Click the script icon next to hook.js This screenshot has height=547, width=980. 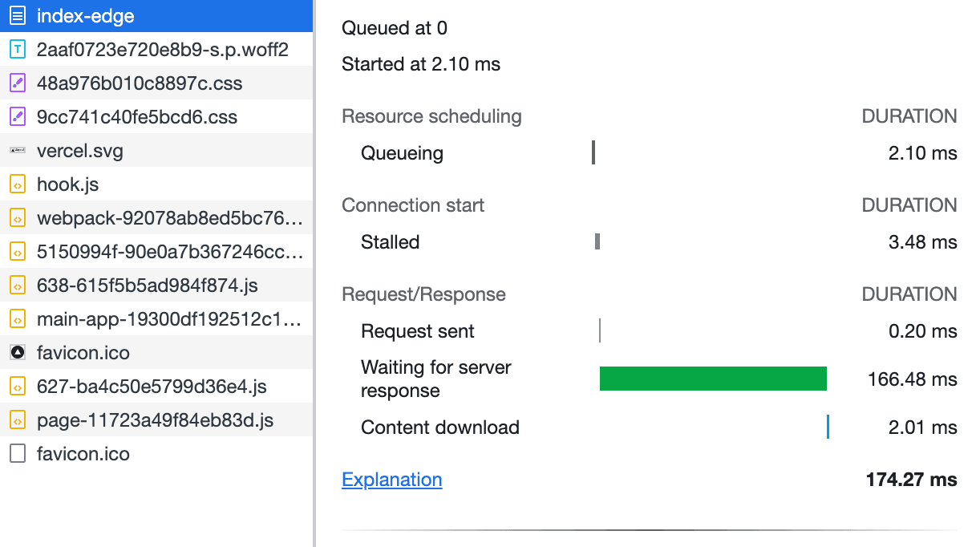tap(17, 184)
